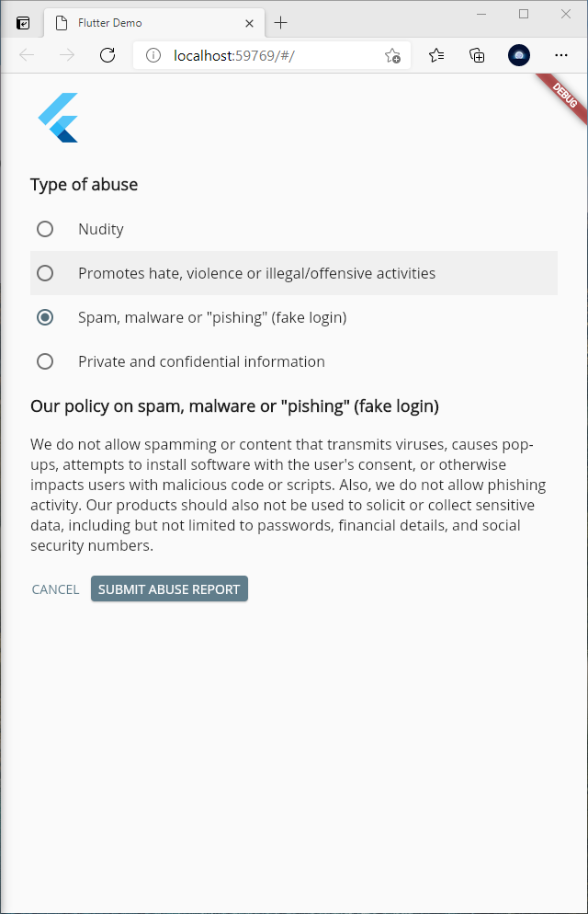
Task: Reload the page with the refresh icon
Action: (107, 55)
